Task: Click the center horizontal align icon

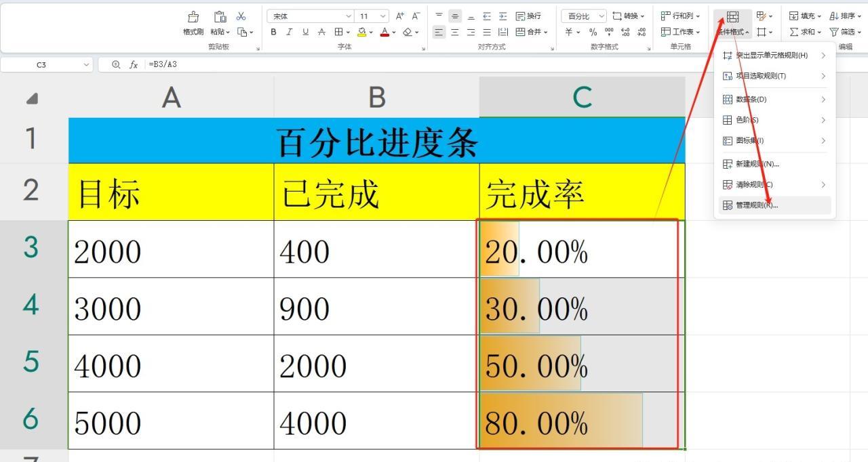Action: tap(455, 32)
